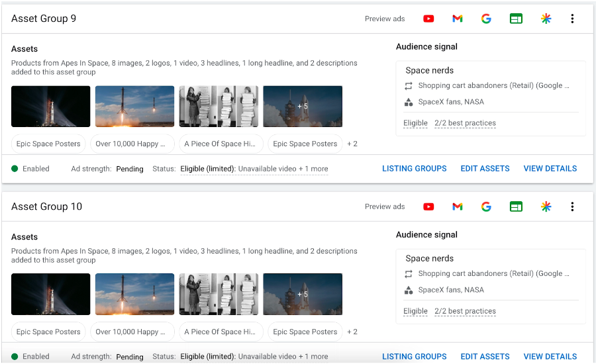The width and height of the screenshot is (596, 364).
Task: Open three-dot menu for Asset Group 9
Action: 572,19
